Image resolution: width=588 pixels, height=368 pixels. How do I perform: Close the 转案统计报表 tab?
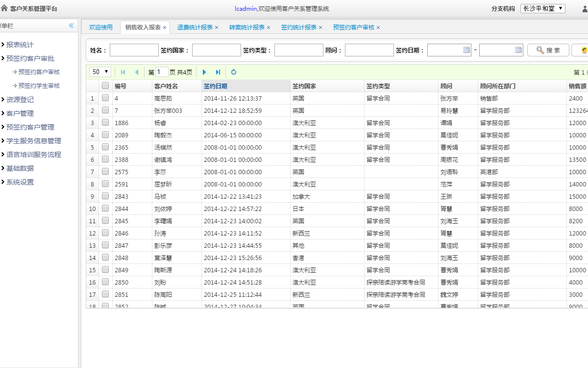click(269, 27)
